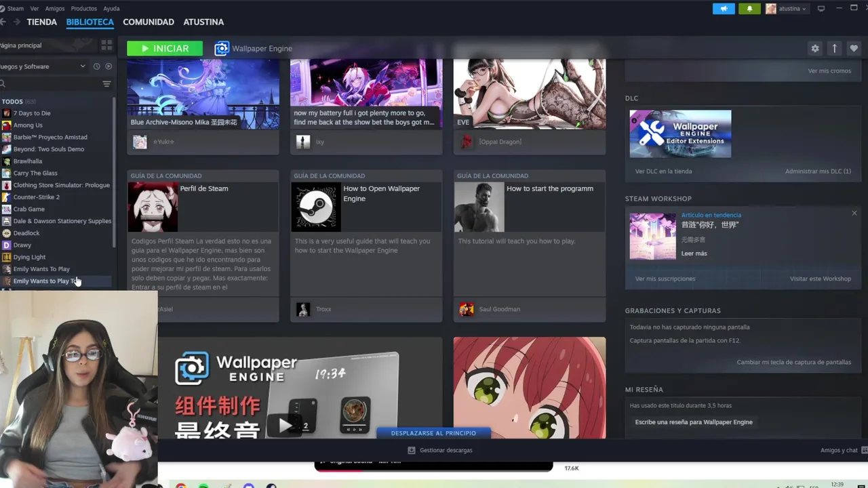
Task: Switch to the COMUNIDAD tab
Action: [149, 22]
